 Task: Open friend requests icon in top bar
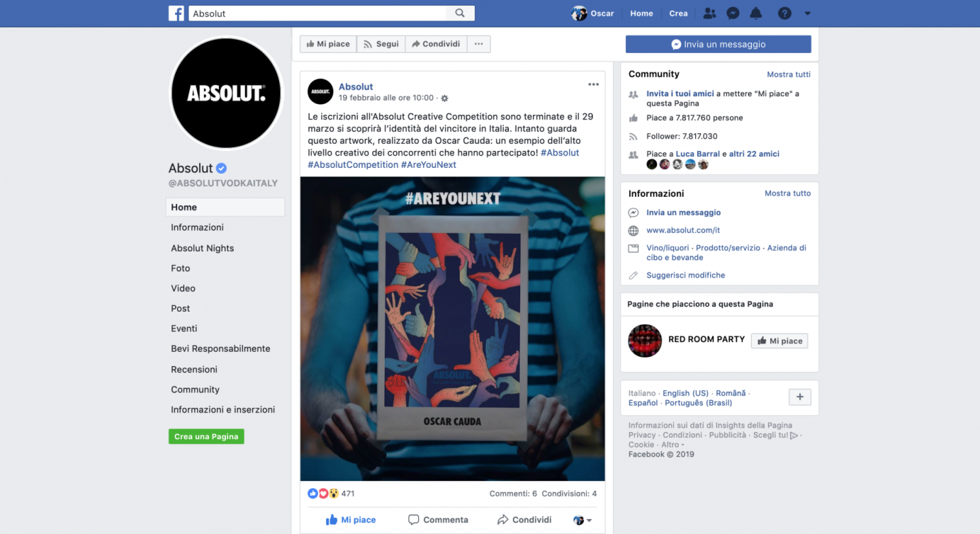click(709, 13)
